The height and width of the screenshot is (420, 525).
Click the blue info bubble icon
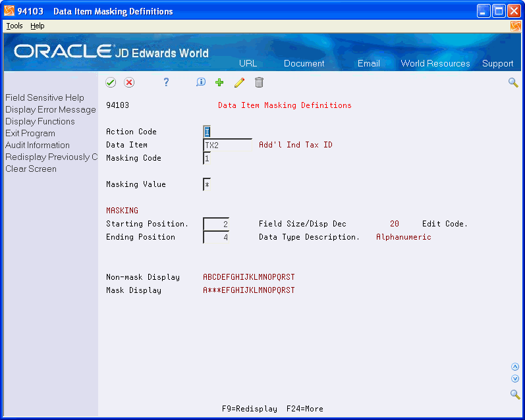coord(201,82)
